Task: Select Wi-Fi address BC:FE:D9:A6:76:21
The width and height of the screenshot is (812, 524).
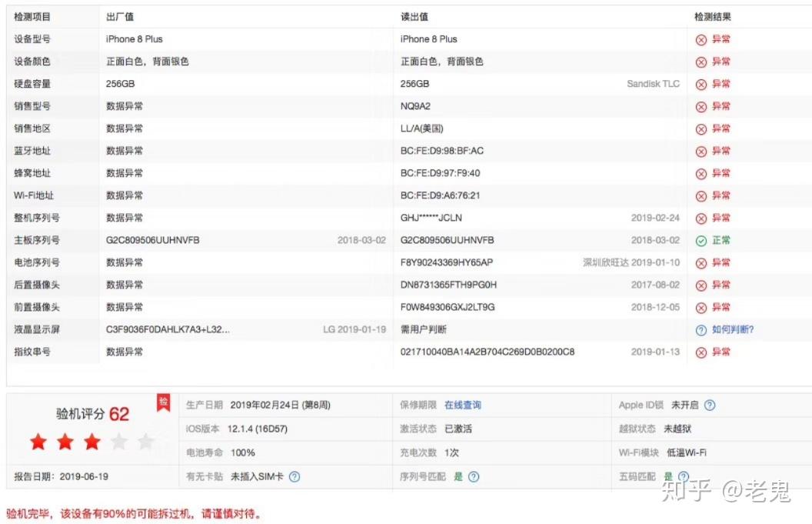Action: (x=440, y=195)
